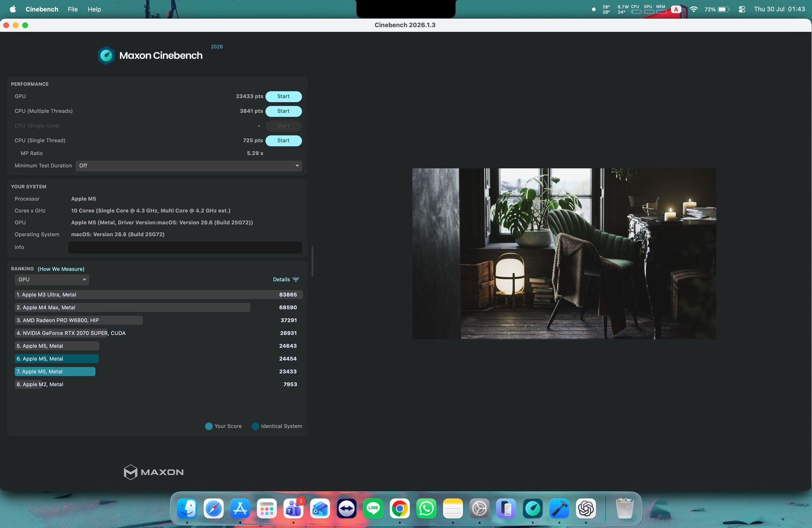
Task: Click the menu bar date and time
Action: [779, 9]
